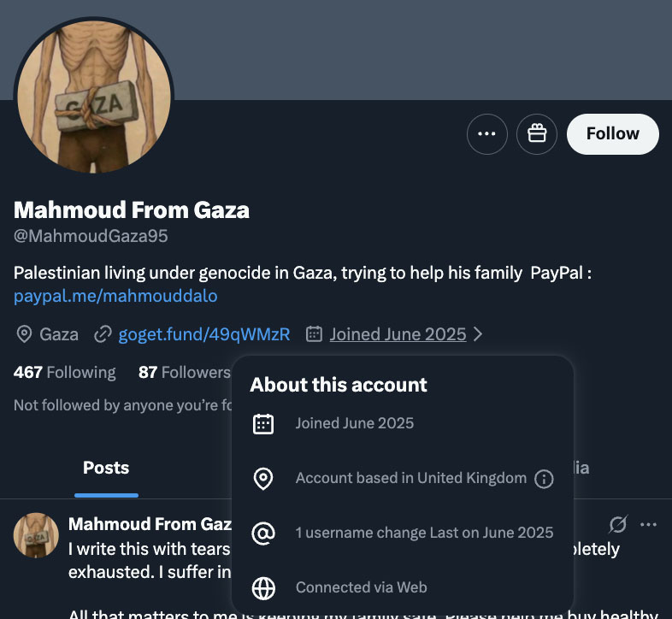Open the large profile picture
Screen dimensions: 672x619
[94, 94]
